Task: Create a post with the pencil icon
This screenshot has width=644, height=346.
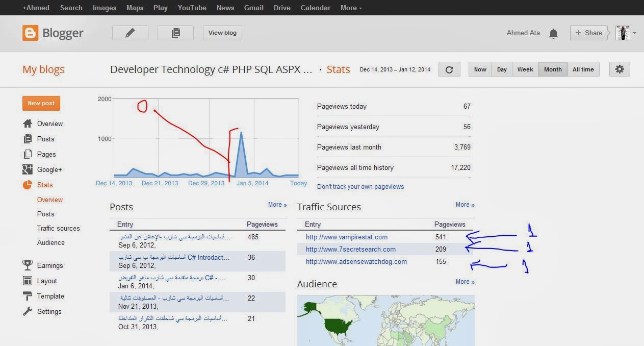Action: pos(130,33)
